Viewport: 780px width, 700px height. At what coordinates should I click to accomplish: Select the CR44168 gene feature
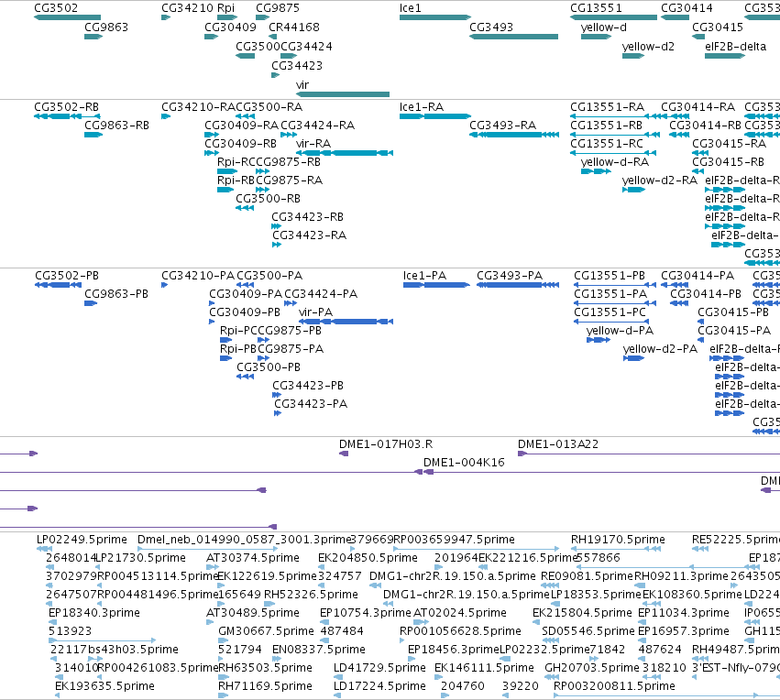click(x=272, y=37)
